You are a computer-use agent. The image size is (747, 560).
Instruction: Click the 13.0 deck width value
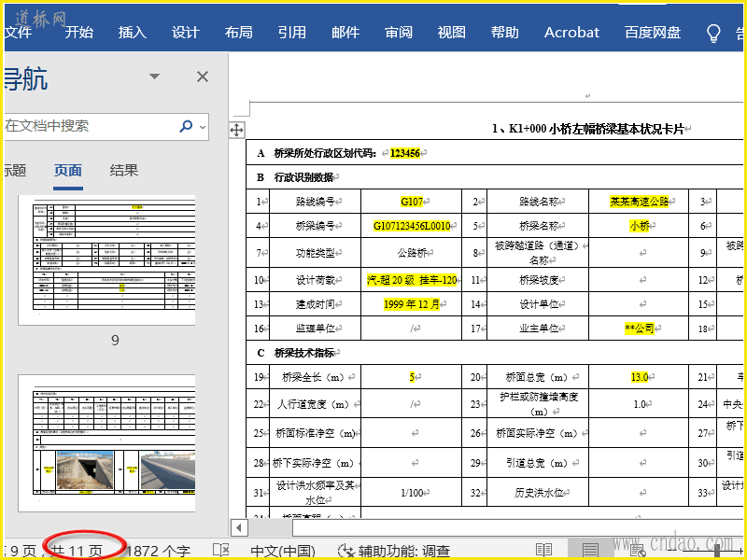[639, 377]
